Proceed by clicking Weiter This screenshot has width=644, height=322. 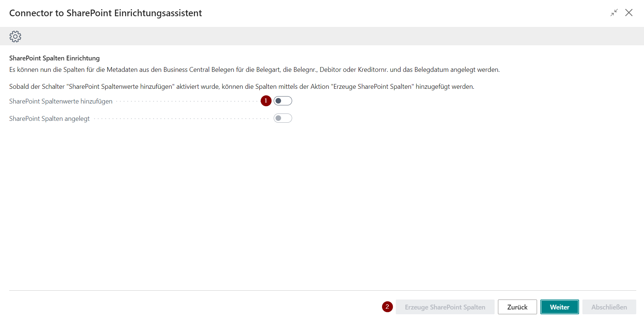tap(560, 307)
